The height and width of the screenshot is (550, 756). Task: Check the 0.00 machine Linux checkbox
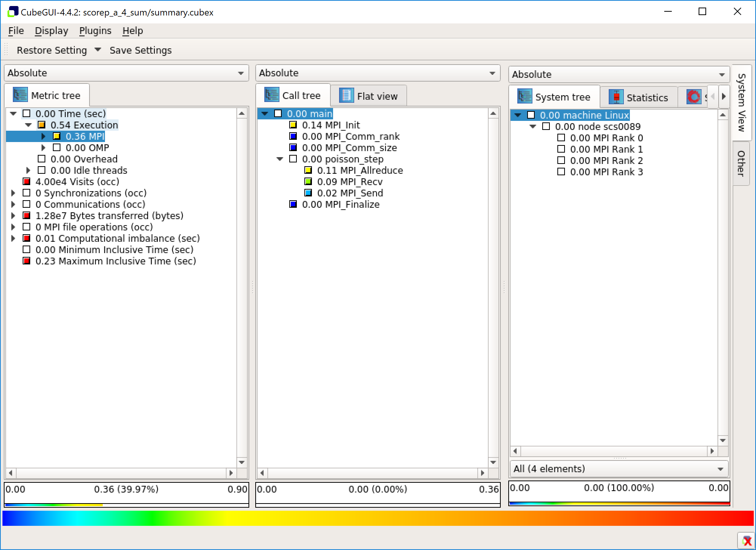532,115
